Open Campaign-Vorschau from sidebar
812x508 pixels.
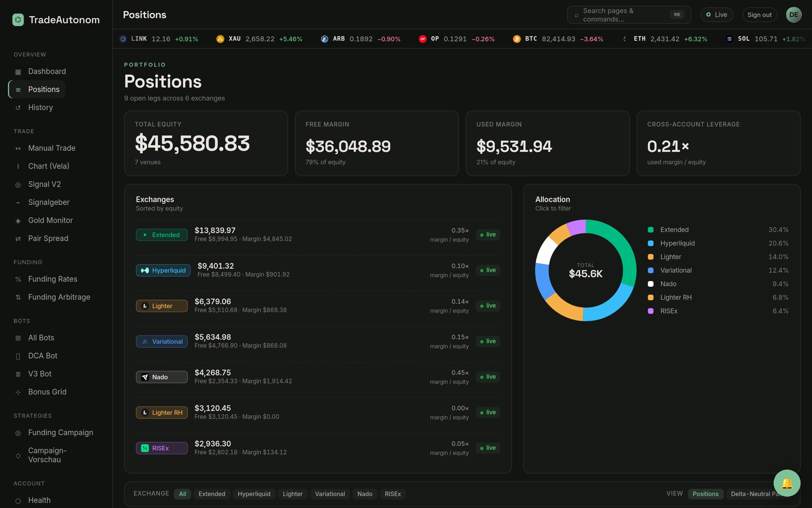tap(47, 455)
